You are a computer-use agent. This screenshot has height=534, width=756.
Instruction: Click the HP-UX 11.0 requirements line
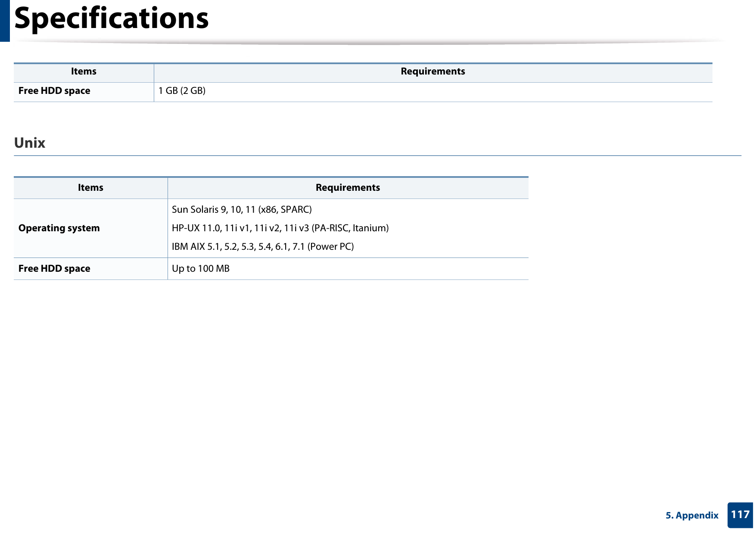point(280,228)
